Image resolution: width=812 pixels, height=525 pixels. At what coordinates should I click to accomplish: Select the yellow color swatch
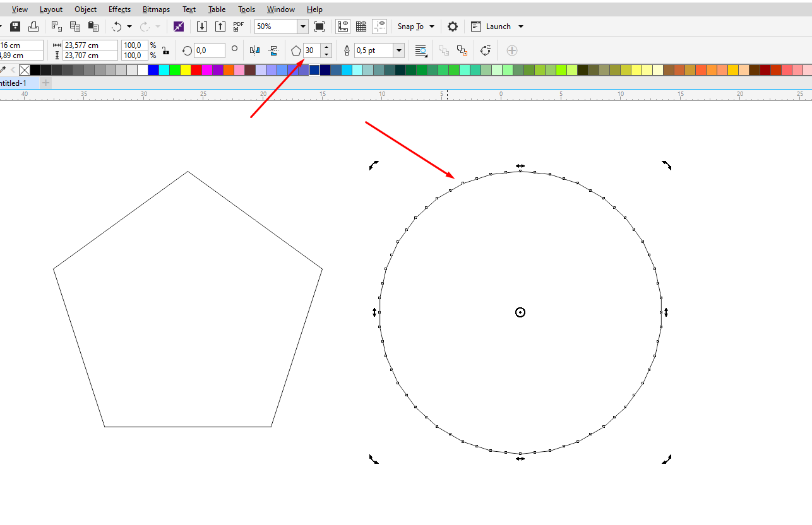[x=186, y=70]
